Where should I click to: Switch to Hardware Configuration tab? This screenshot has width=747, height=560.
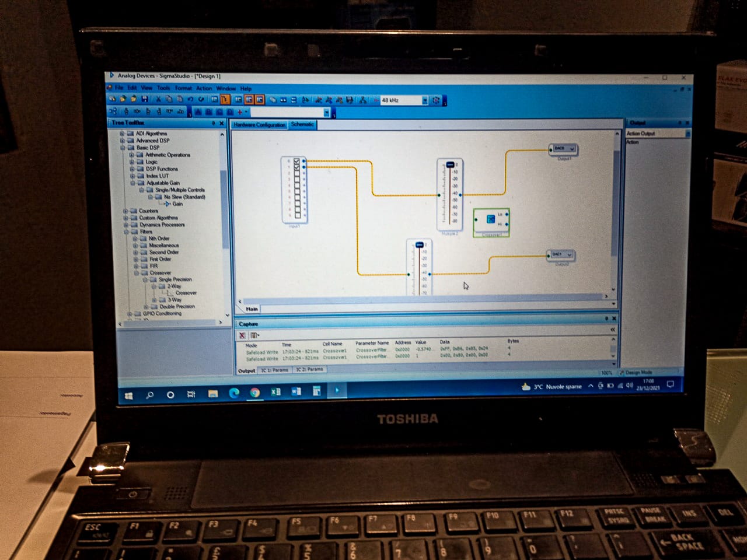260,125
